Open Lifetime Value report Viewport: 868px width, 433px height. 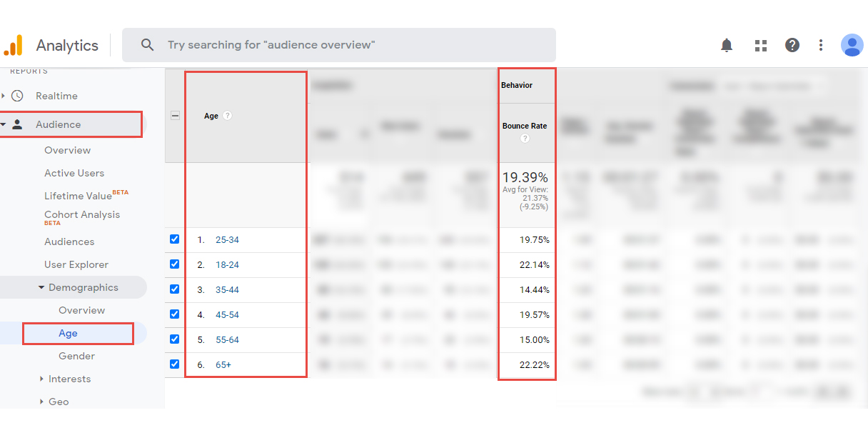pyautogui.click(x=78, y=196)
